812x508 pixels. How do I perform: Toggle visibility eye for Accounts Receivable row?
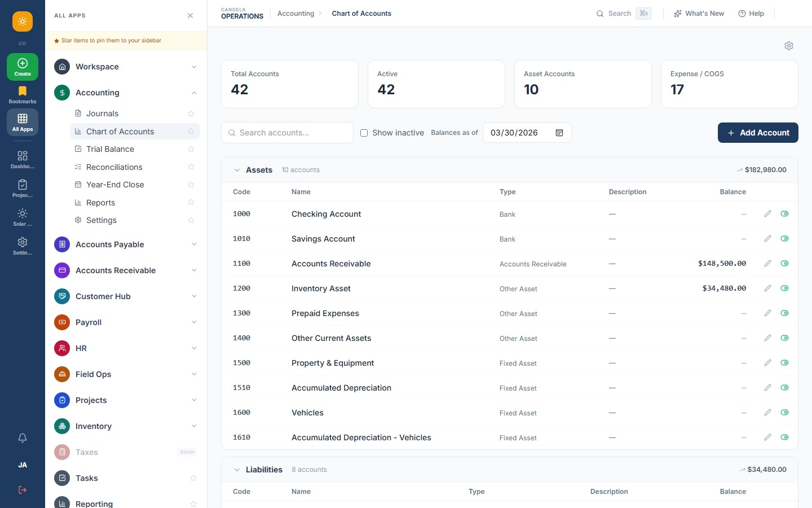click(784, 264)
